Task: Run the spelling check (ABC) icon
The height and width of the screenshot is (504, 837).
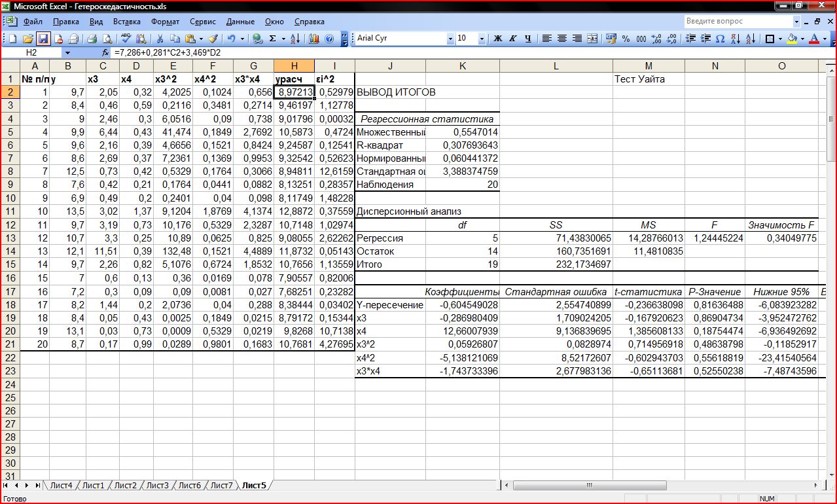Action: 126,39
